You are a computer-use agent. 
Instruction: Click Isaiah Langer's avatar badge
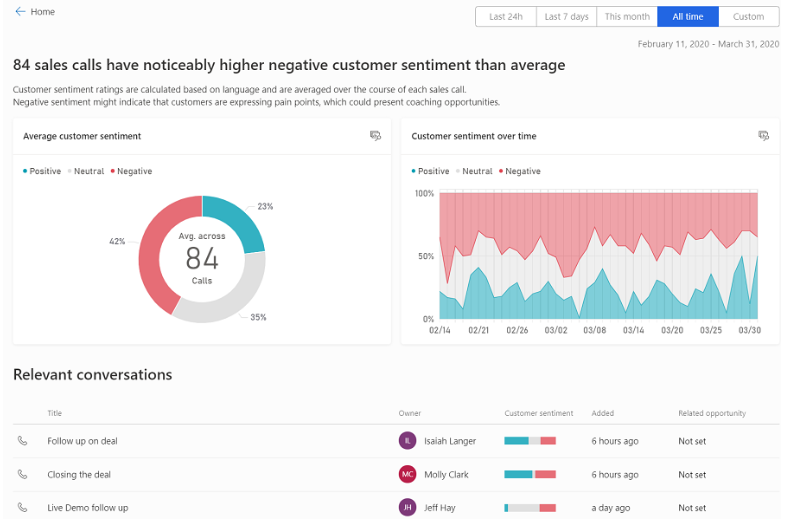pos(407,441)
